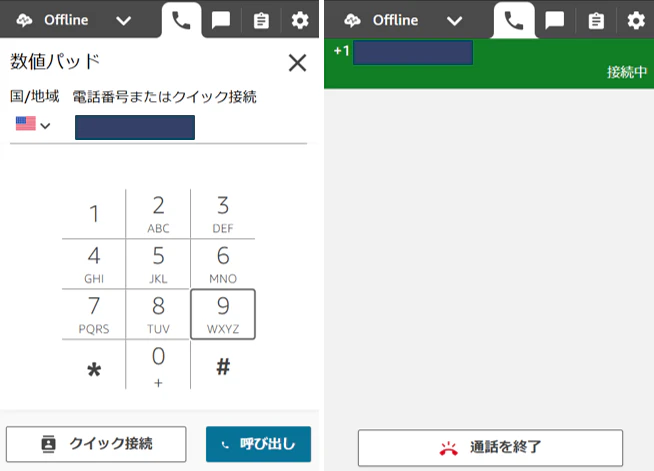Dial key 0 plus on keypad

[158, 365]
